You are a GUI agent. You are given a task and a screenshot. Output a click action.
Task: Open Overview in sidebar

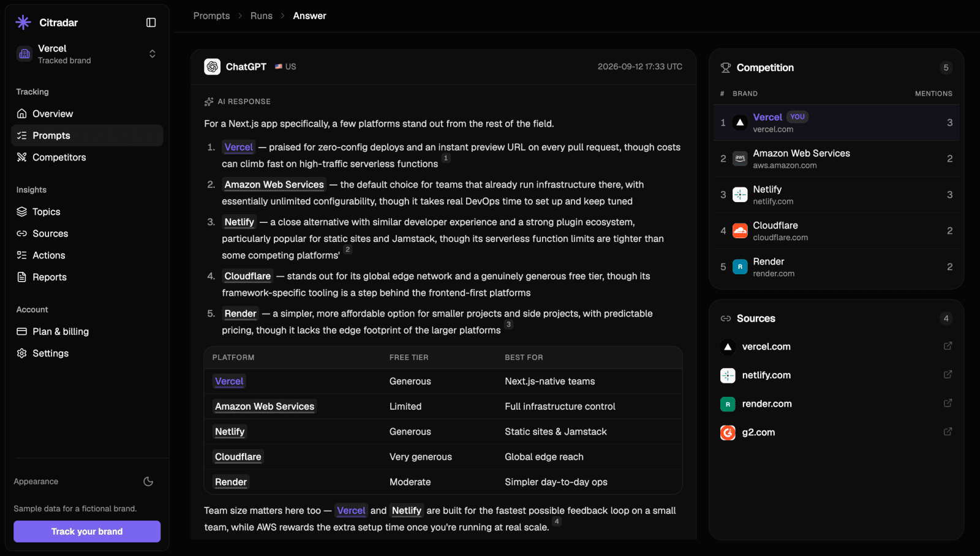(87, 114)
